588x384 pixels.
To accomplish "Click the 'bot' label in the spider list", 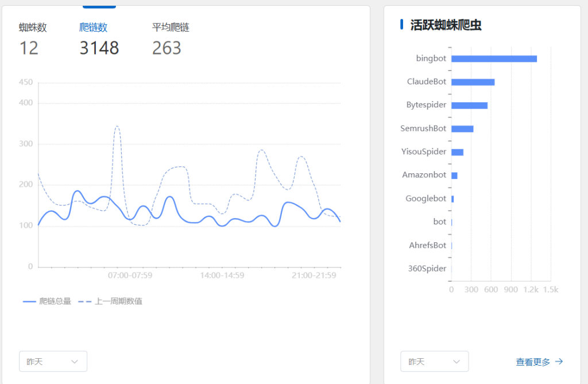I will pyautogui.click(x=439, y=222).
